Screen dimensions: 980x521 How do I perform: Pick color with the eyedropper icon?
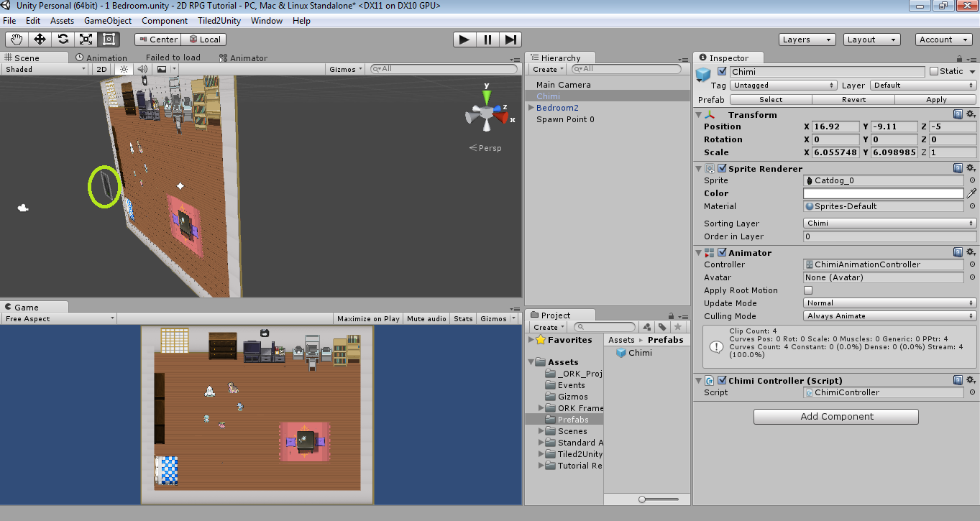971,193
